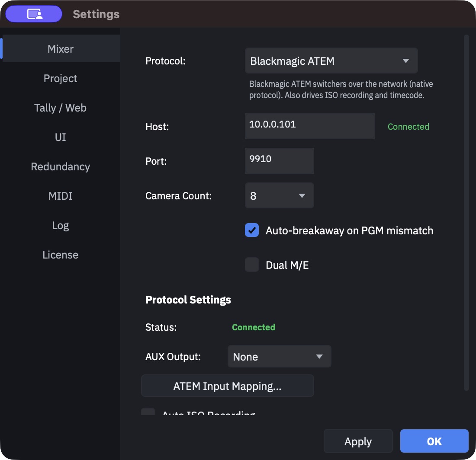Click the Host address input field
This screenshot has height=460, width=476.
click(x=310, y=126)
